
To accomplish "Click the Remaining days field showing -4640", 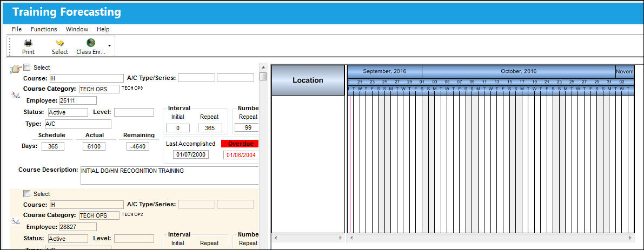I will [x=137, y=146].
